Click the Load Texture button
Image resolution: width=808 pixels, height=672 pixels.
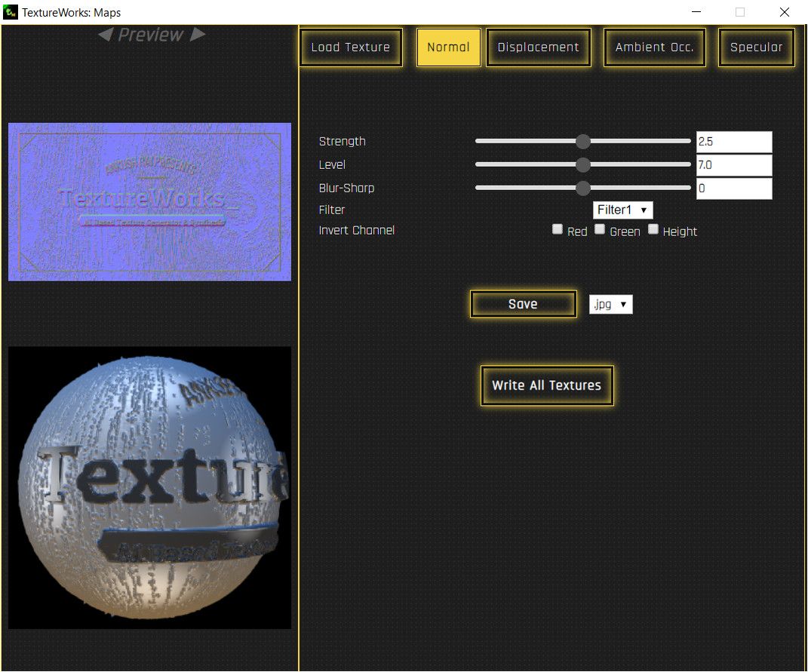pyautogui.click(x=351, y=47)
